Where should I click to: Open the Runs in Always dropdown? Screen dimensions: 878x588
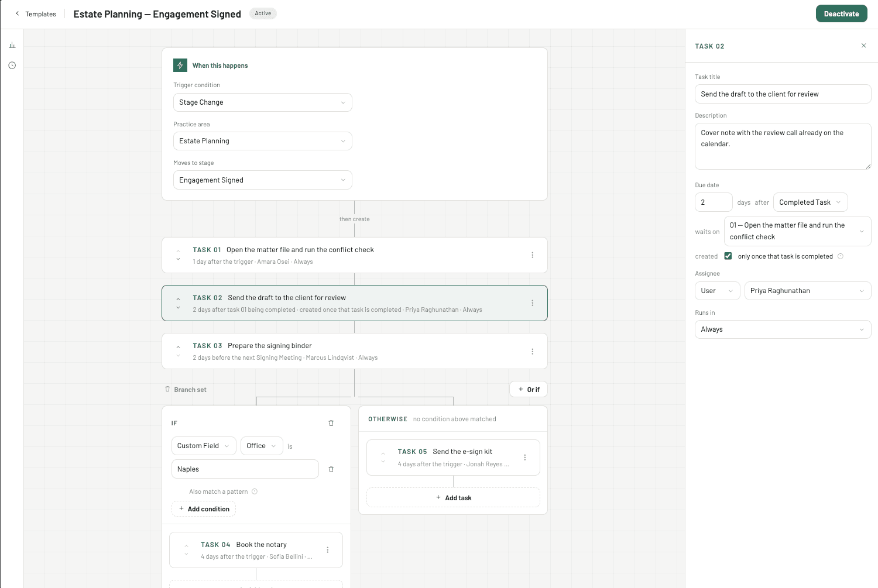point(783,329)
